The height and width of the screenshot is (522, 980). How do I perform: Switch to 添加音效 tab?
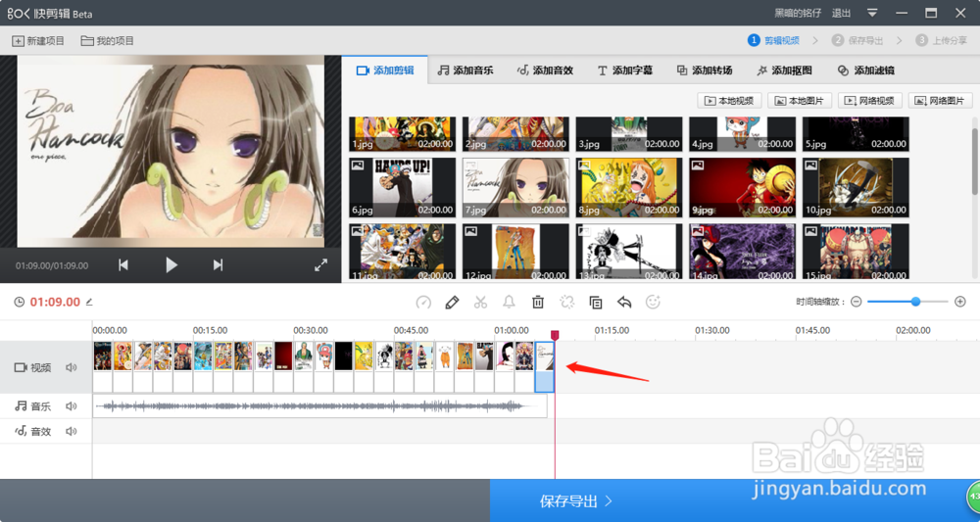545,71
